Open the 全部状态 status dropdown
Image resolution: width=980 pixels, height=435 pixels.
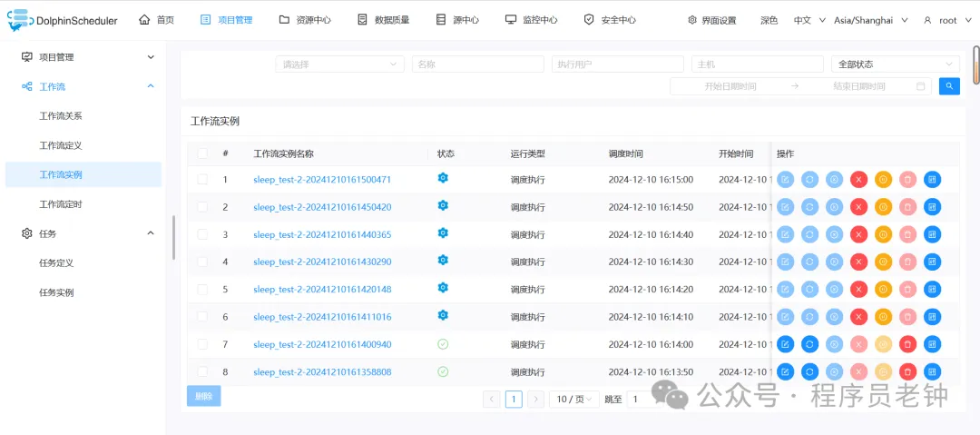pos(895,64)
